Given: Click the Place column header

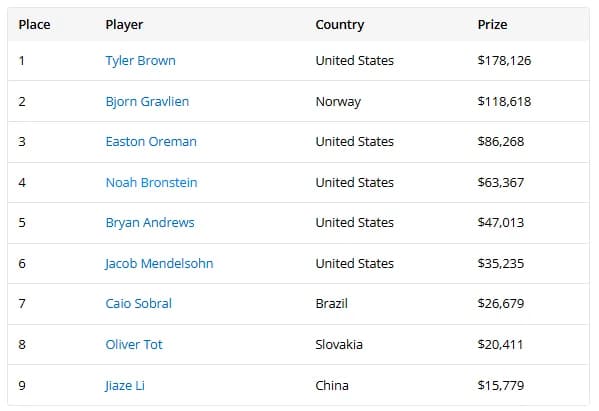Looking at the screenshot, I should click(x=34, y=25).
